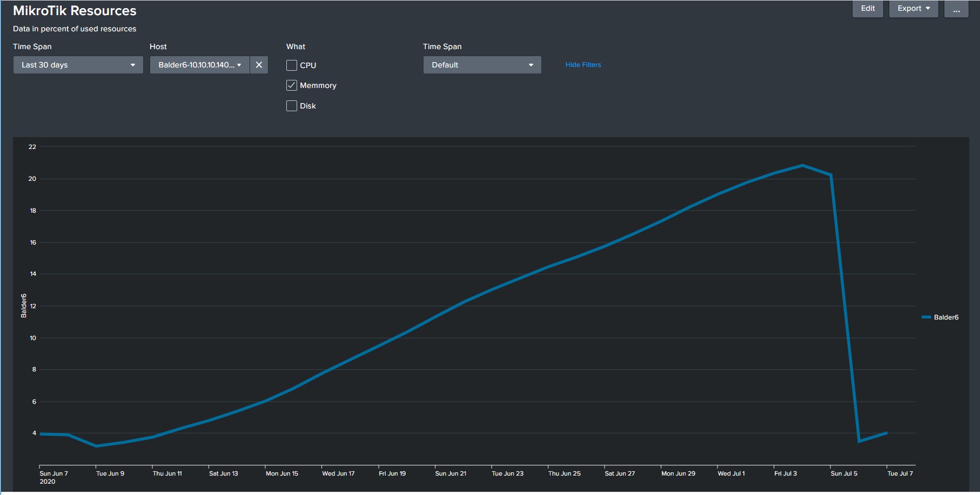980x495 pixels.
Task: Click the Hide Filters link
Action: tap(583, 65)
